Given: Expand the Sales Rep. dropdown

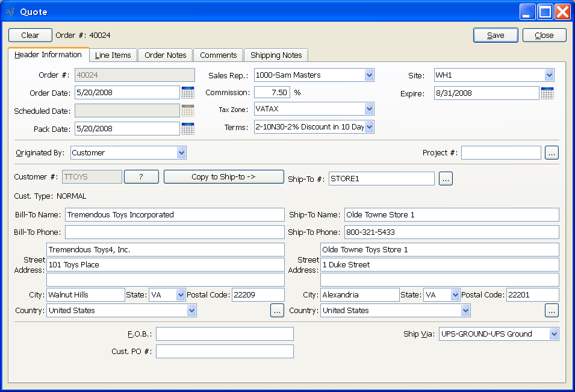Looking at the screenshot, I should (x=369, y=75).
